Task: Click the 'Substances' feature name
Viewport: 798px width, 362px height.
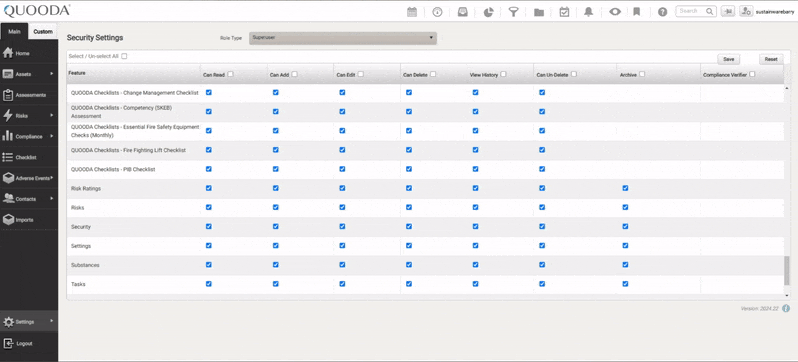Action: [x=85, y=265]
